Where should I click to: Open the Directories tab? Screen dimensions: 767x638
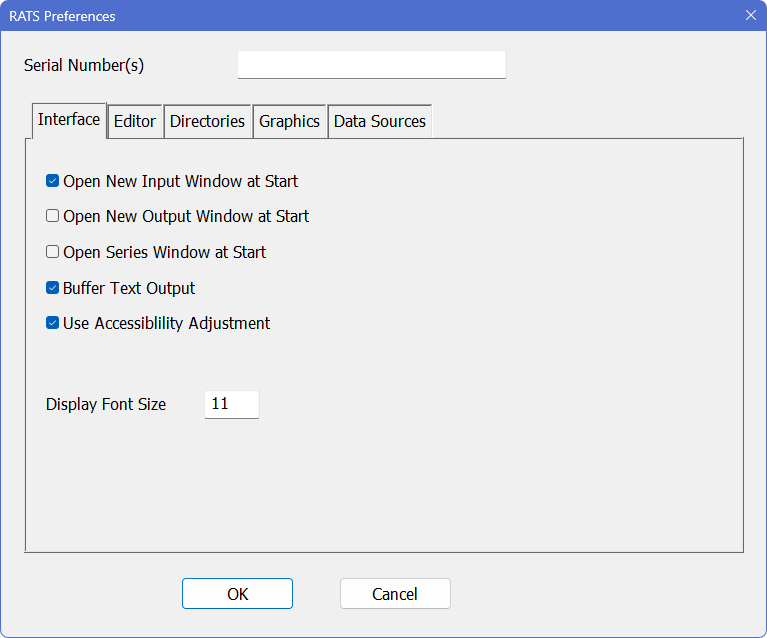pos(207,121)
